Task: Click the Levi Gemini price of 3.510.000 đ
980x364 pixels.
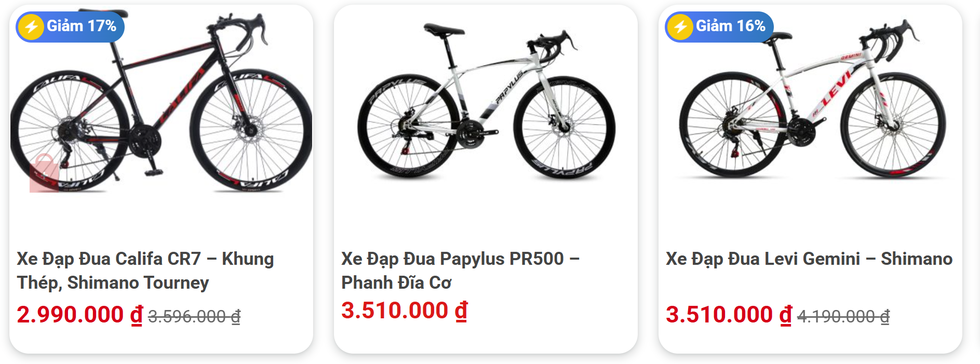Action: click(x=729, y=315)
